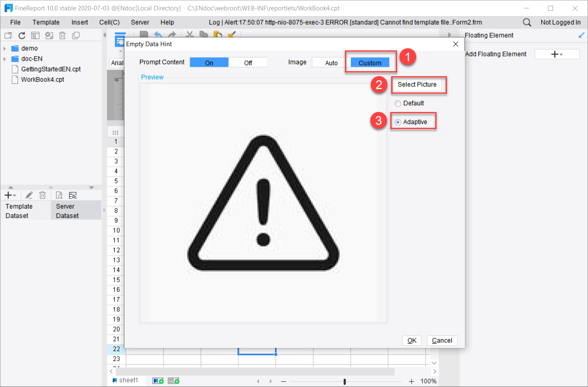588x387 pixels.
Task: Click the copy file icon in file panel toolbar
Action: [x=76, y=36]
